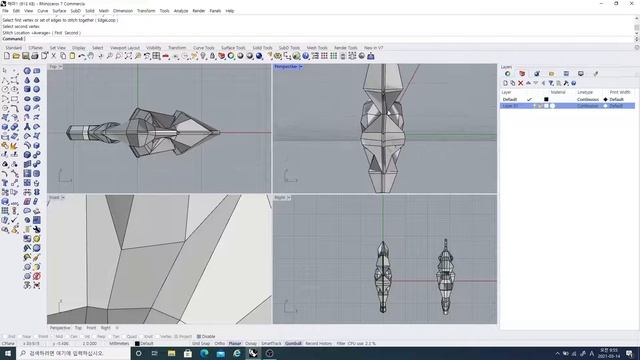
Task: Click the Print icon in the toolbar
Action: coord(35,56)
